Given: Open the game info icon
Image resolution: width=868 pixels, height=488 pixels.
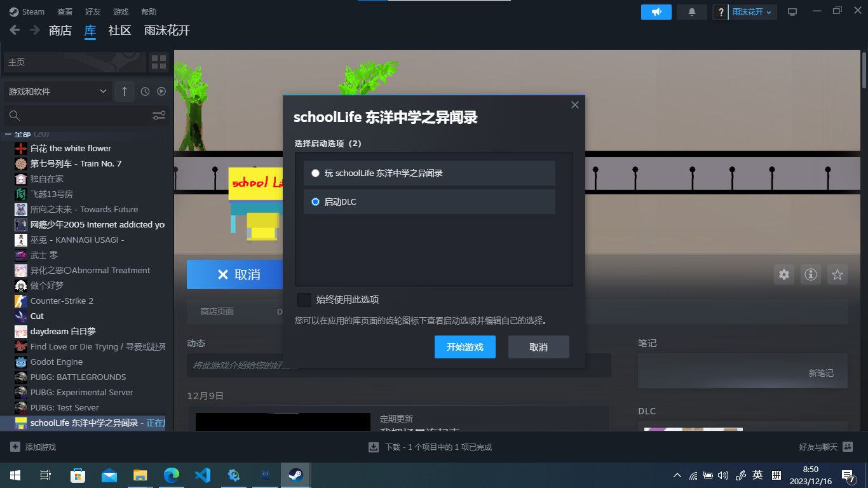Looking at the screenshot, I should click(x=811, y=274).
